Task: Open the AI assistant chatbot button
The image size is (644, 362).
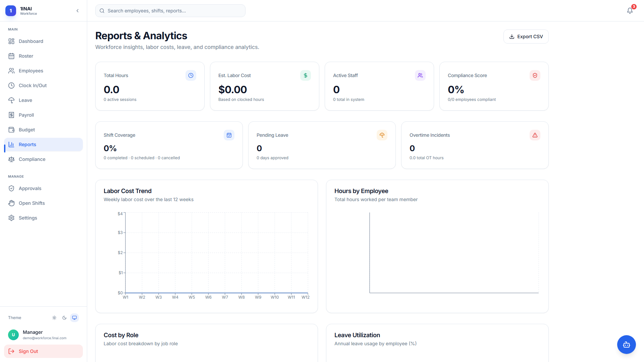Action: [x=626, y=344]
